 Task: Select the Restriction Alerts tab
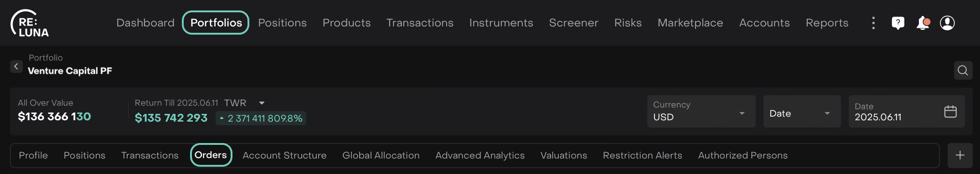pyautogui.click(x=642, y=155)
